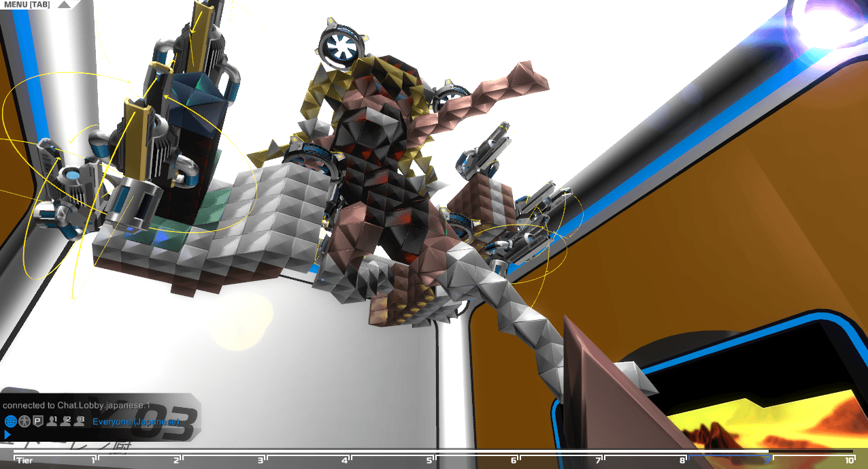Select the global chat globe icon

(x=10, y=421)
